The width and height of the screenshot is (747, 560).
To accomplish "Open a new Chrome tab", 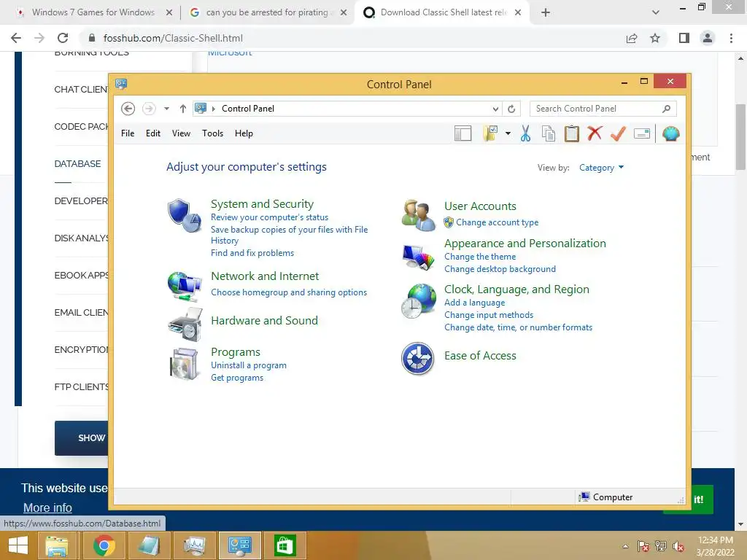I will [546, 12].
